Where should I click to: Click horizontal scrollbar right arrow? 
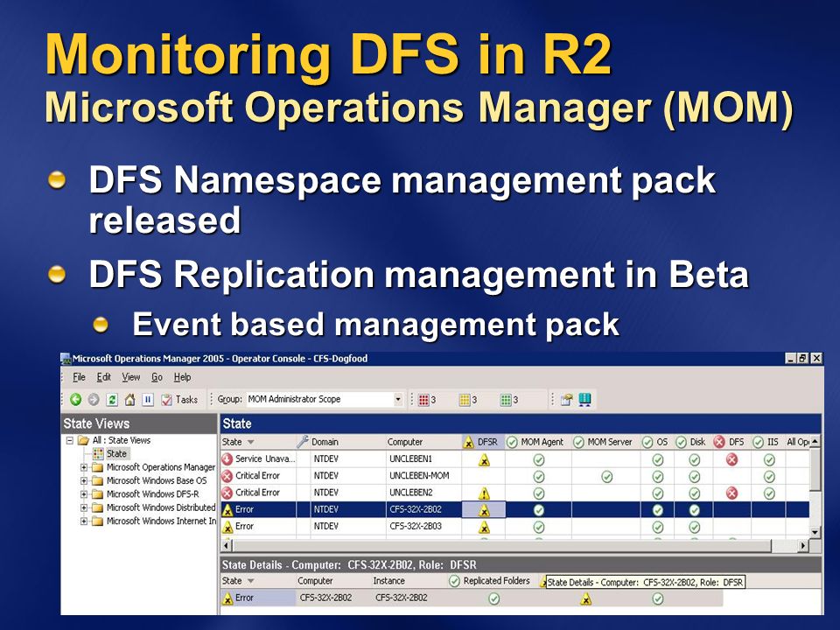pos(802,545)
